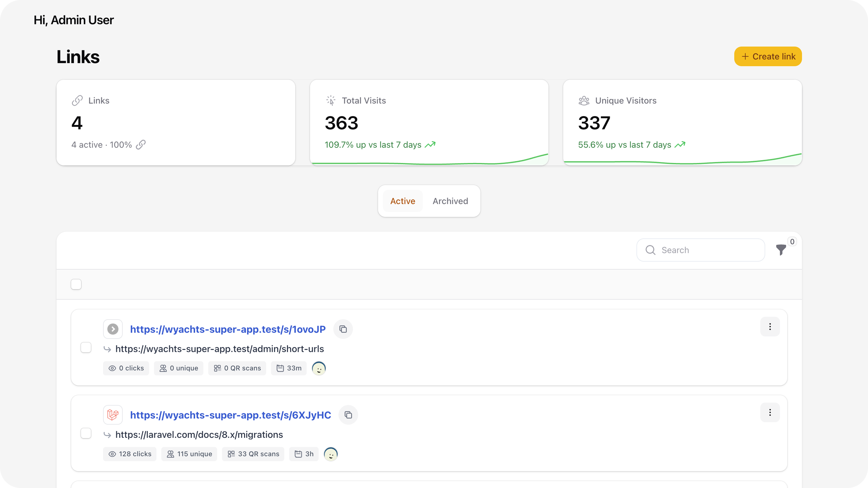Click the trend arrow after 55.6% up
This screenshot has width=868, height=488.
click(680, 145)
